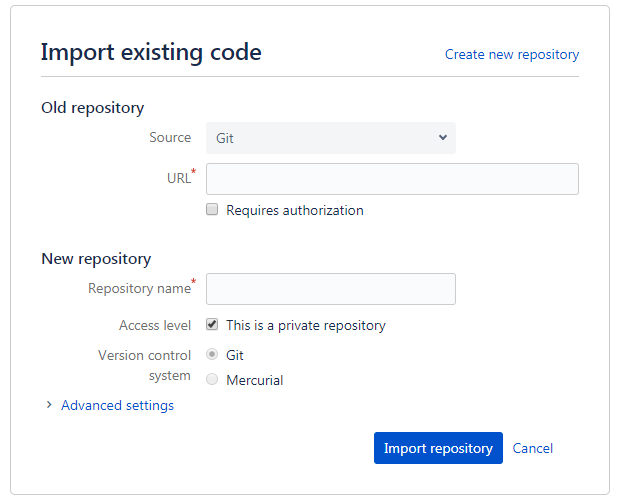Expand the Advanced settings section
The image size is (637, 499).
pyautogui.click(x=117, y=406)
